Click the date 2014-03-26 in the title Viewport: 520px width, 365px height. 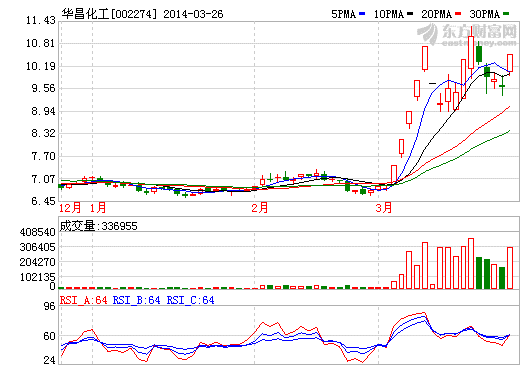193,14
